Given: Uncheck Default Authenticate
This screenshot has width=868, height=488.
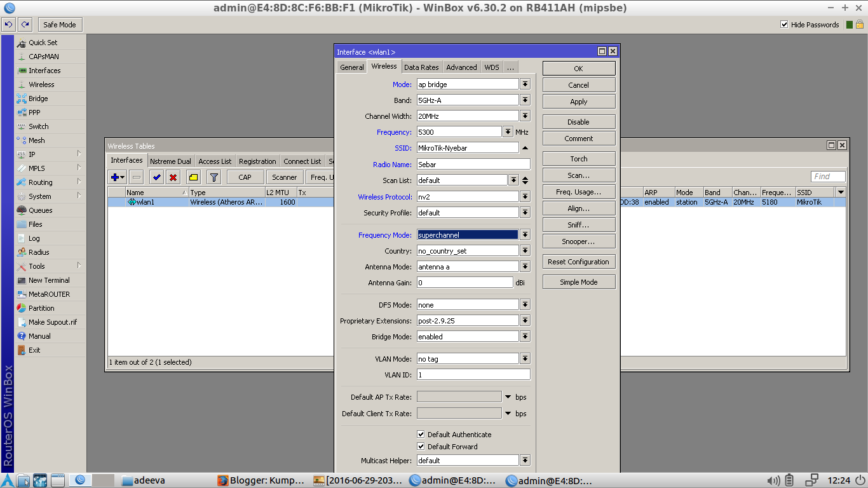Looking at the screenshot, I should (421, 435).
